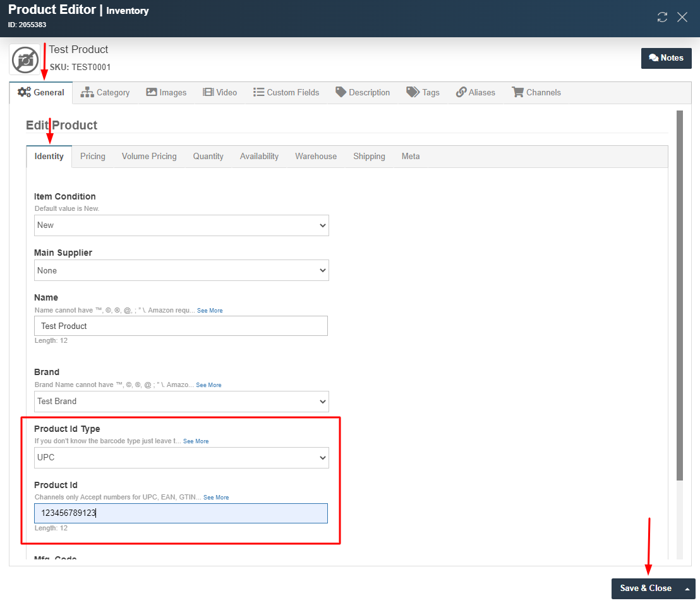Expand the Brand dropdown

click(181, 401)
